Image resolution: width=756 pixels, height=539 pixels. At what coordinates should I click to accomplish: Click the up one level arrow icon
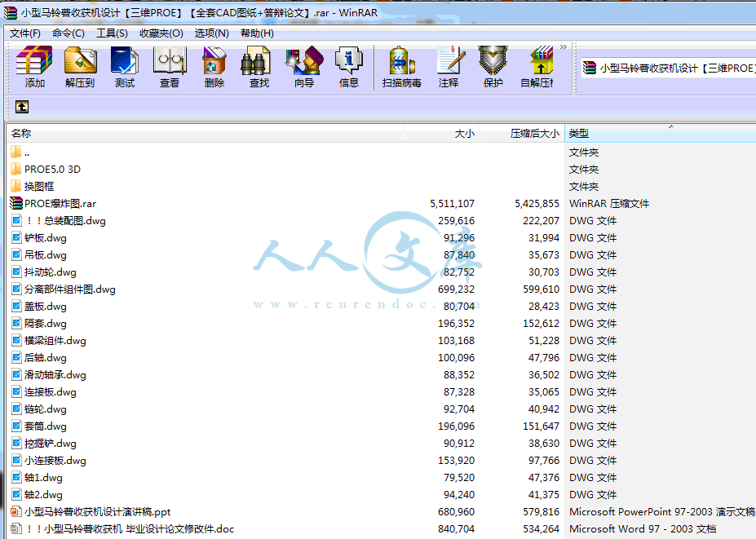[22, 107]
